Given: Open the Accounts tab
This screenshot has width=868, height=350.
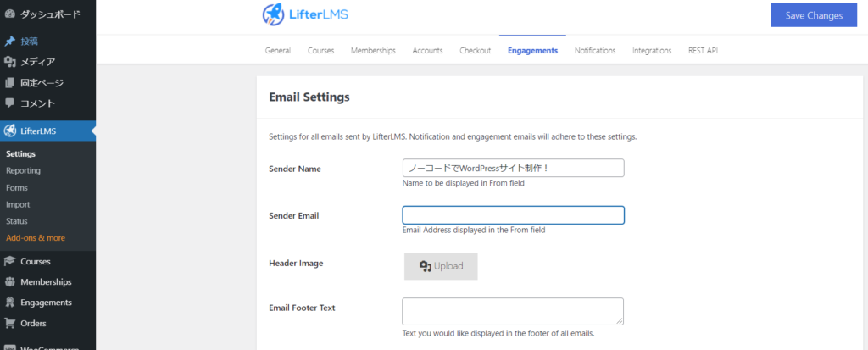Looking at the screenshot, I should [427, 50].
